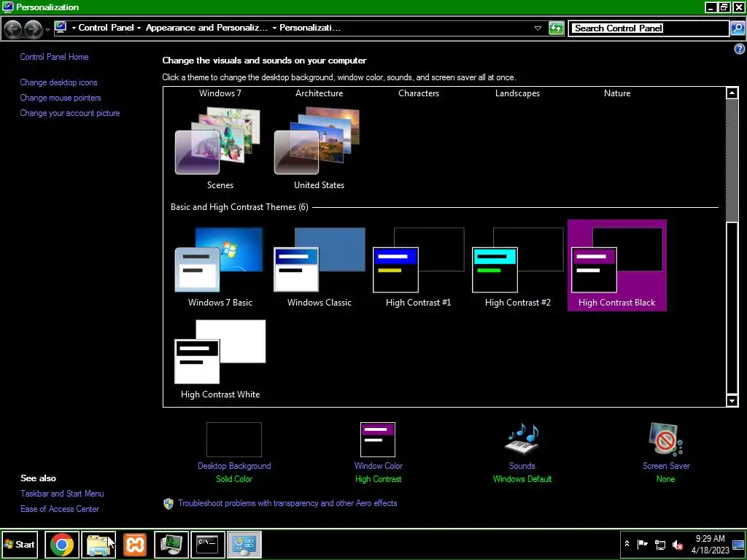Click the Windows Default sounds text

tap(522, 479)
